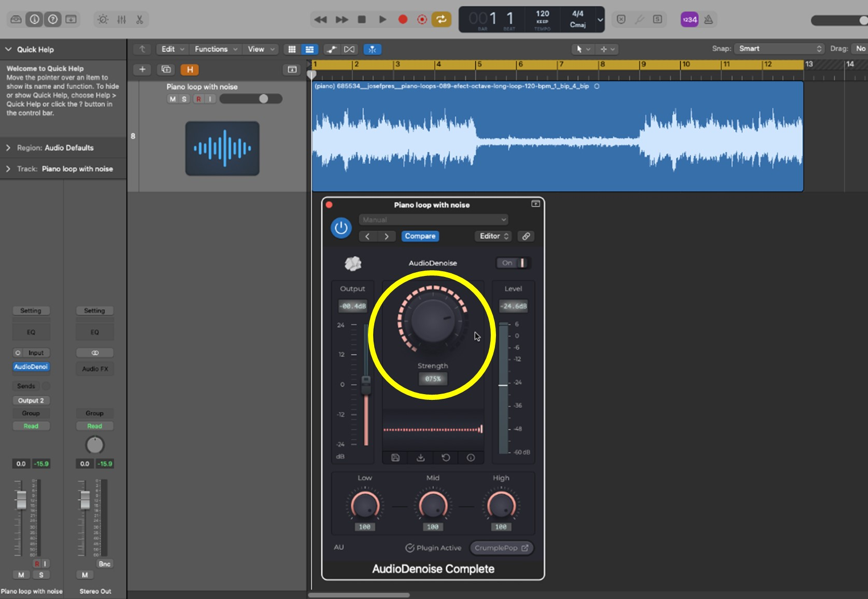Switch to grid view icon
The height and width of the screenshot is (599, 868).
292,49
